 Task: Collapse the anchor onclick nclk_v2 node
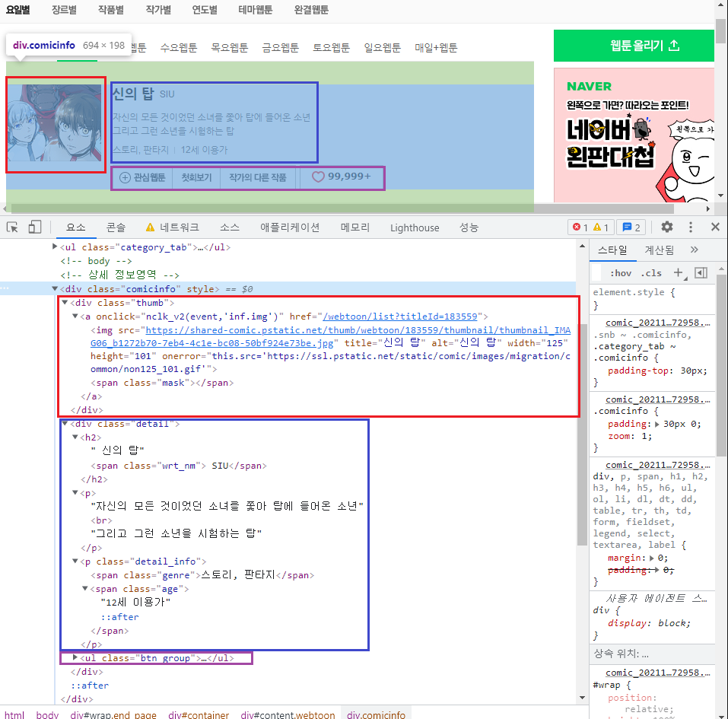pyautogui.click(x=75, y=317)
